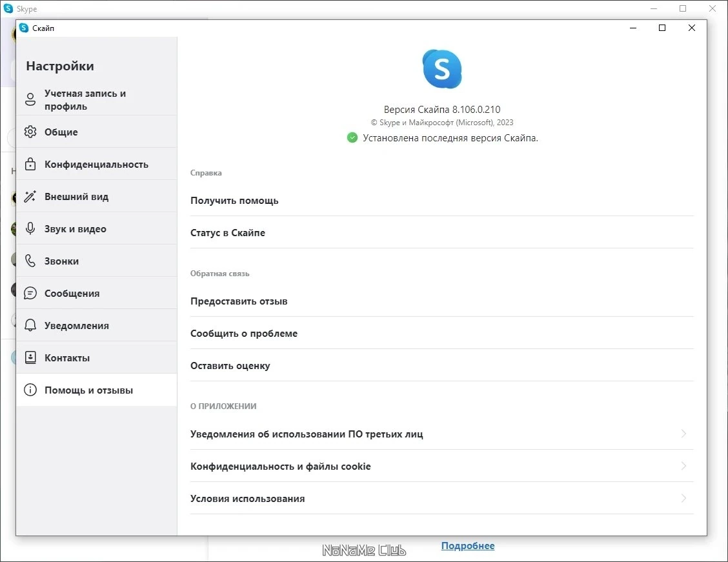The height and width of the screenshot is (562, 728).
Task: Click the version text Версия Скайпа 8.106.0.210
Action: click(x=442, y=110)
